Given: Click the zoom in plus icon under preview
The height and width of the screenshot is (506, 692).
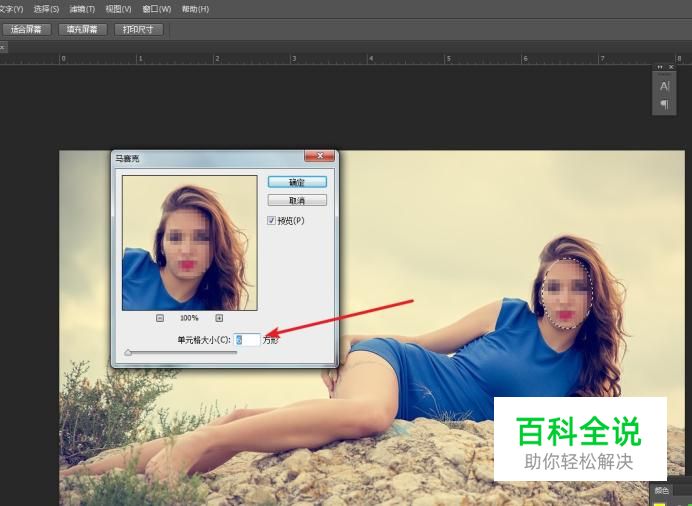Looking at the screenshot, I should pyautogui.click(x=219, y=318).
